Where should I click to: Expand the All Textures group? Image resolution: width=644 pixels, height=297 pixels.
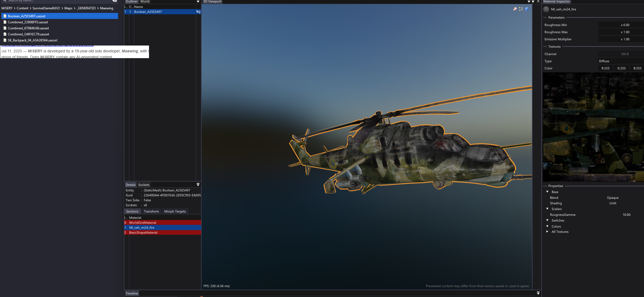pyautogui.click(x=547, y=232)
